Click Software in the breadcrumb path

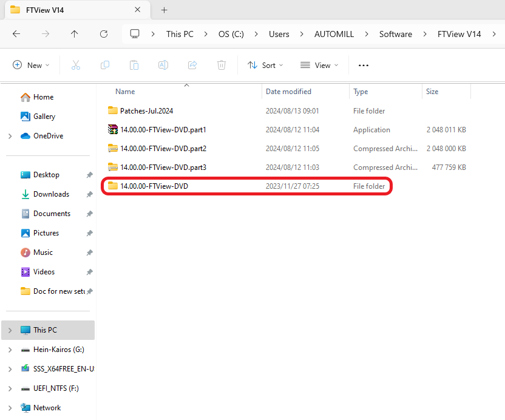coord(396,34)
